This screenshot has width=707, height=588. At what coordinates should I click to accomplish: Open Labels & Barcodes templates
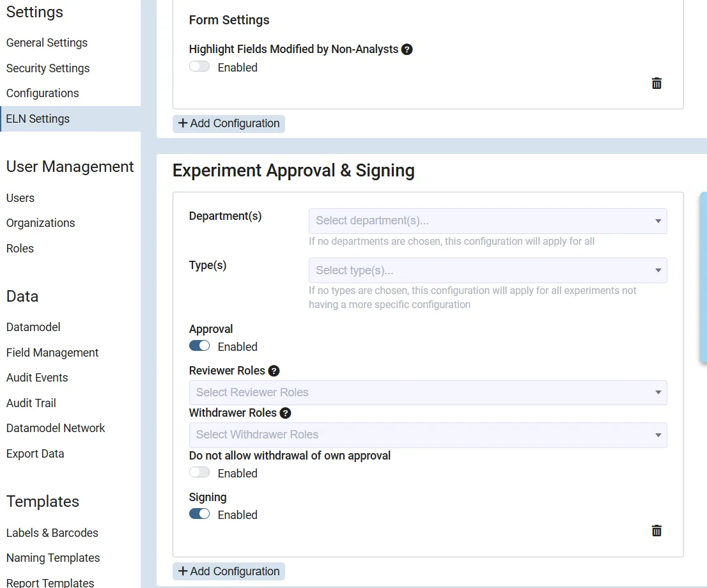[x=52, y=533]
